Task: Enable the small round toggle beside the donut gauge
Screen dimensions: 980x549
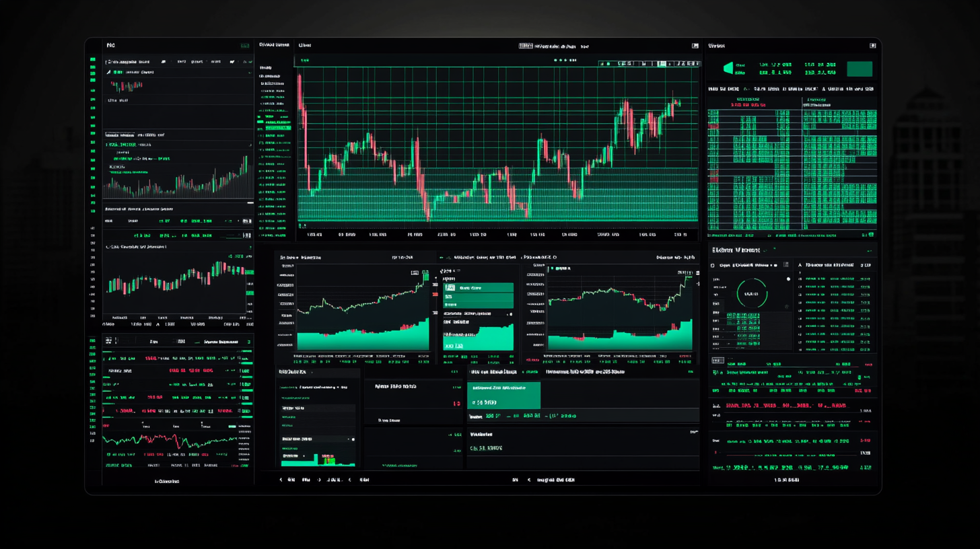Action: click(x=788, y=279)
